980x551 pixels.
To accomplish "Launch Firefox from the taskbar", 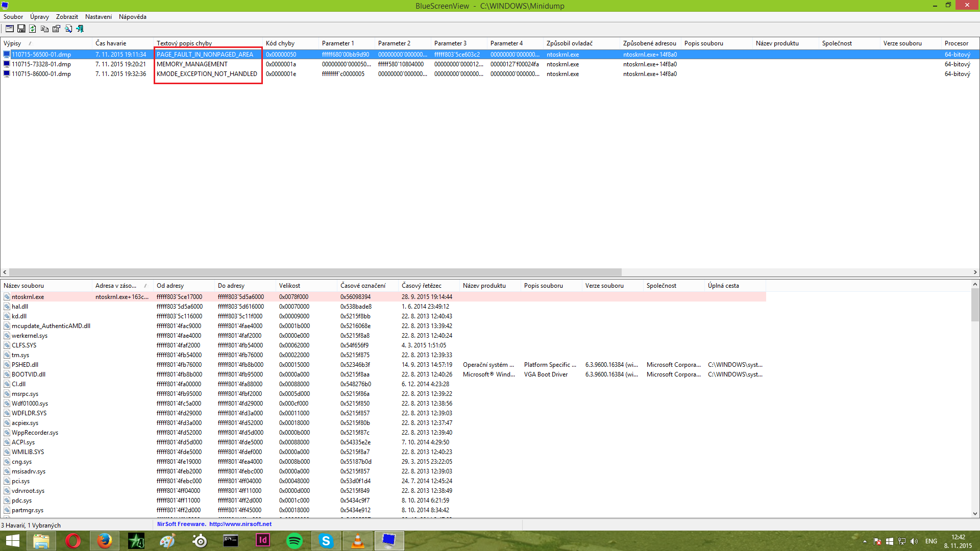I will click(105, 541).
